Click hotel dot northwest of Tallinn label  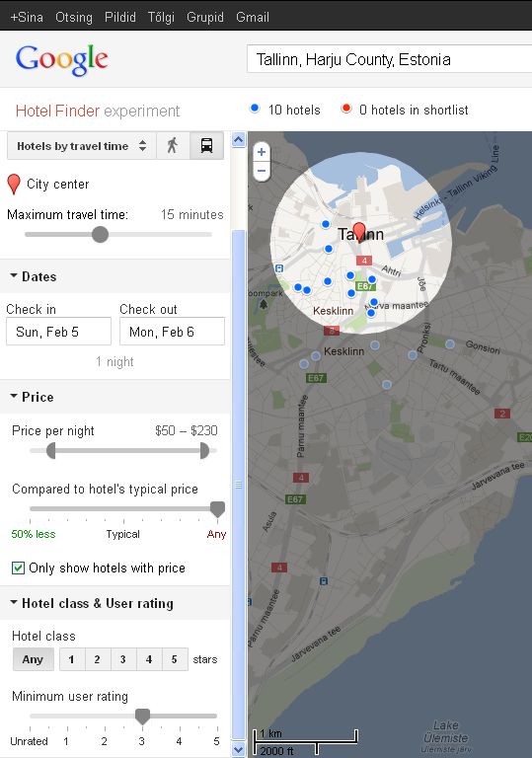326,224
